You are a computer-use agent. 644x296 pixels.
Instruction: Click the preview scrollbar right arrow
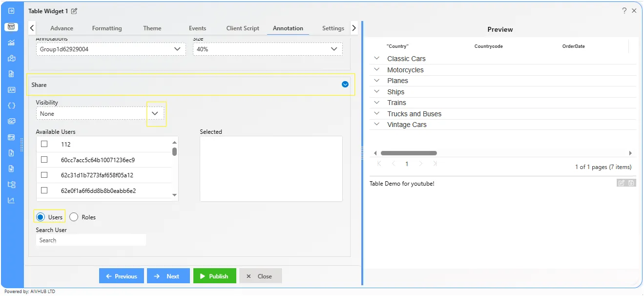(630, 153)
